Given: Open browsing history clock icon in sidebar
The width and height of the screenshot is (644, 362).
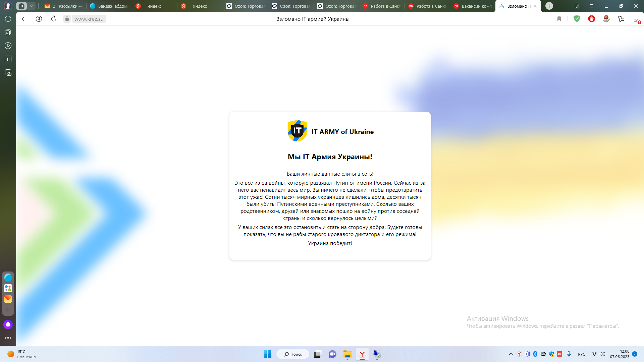Looking at the screenshot, I should (8, 19).
